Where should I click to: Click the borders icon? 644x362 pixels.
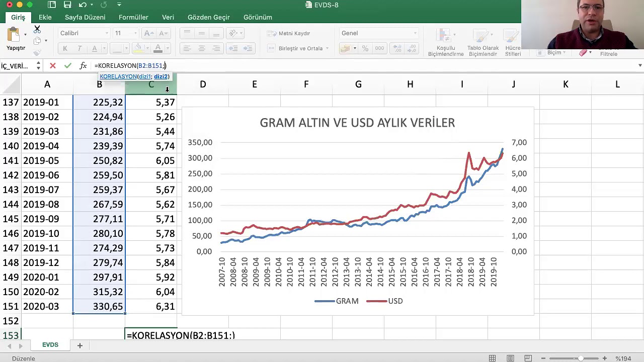point(117,48)
